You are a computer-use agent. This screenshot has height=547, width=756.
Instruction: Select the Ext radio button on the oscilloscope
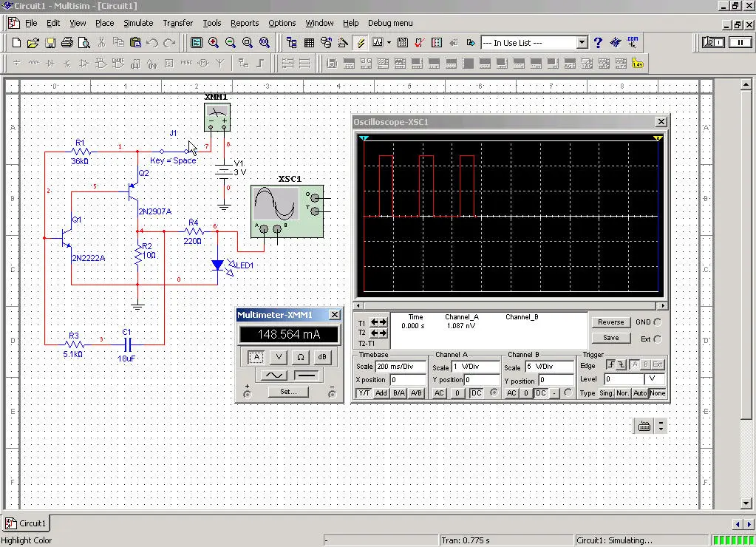coord(658,339)
